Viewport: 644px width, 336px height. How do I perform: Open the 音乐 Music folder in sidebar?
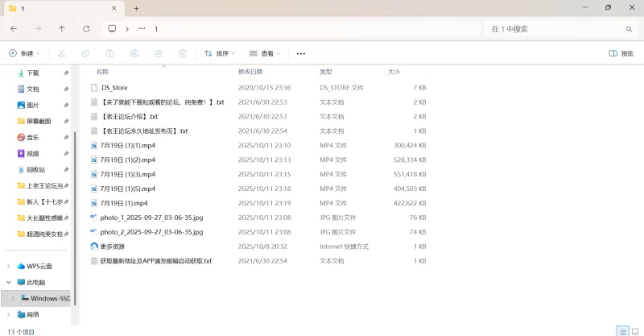[x=32, y=137]
